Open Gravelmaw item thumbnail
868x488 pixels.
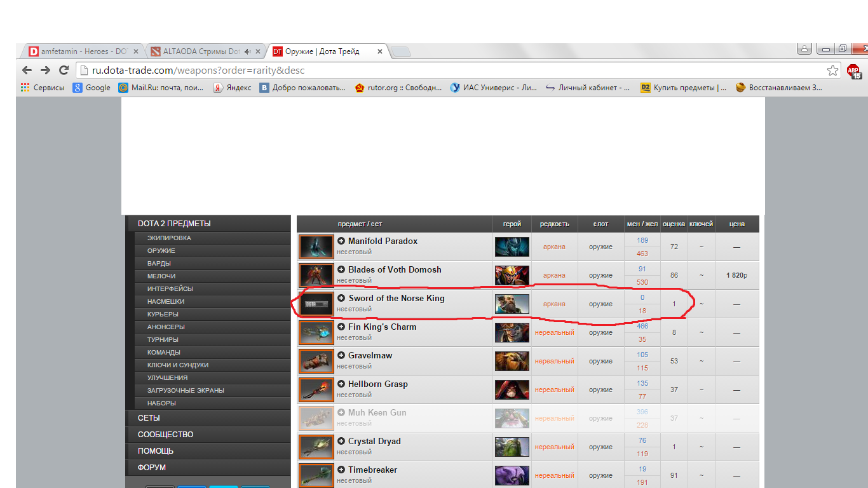point(316,361)
